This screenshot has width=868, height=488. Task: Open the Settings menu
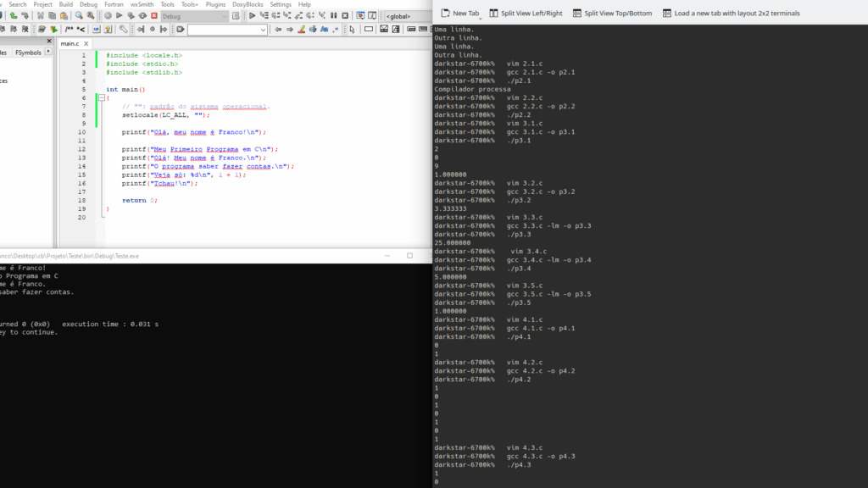[x=281, y=4]
